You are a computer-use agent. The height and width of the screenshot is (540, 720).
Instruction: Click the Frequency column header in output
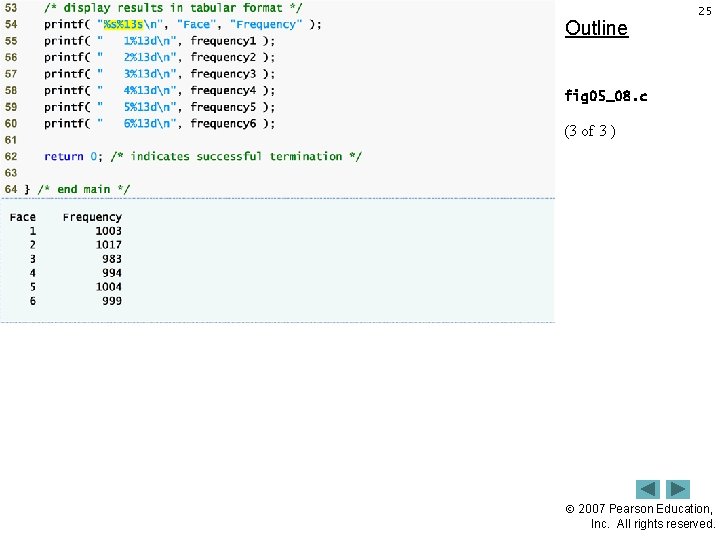pyautogui.click(x=92, y=217)
